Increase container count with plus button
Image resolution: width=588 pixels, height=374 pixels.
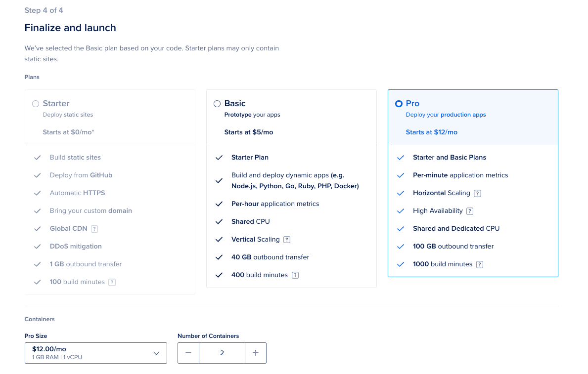pos(256,353)
